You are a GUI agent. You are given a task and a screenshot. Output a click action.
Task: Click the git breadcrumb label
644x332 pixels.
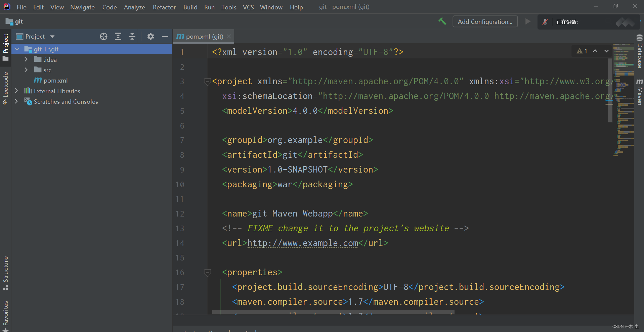tap(19, 21)
